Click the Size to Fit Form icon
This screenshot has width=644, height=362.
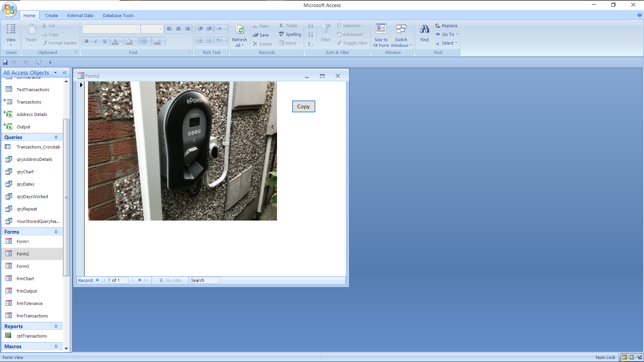click(381, 29)
